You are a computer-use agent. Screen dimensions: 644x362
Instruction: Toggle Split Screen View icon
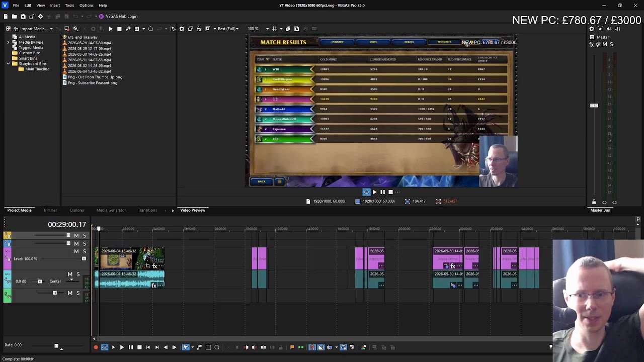(x=208, y=29)
